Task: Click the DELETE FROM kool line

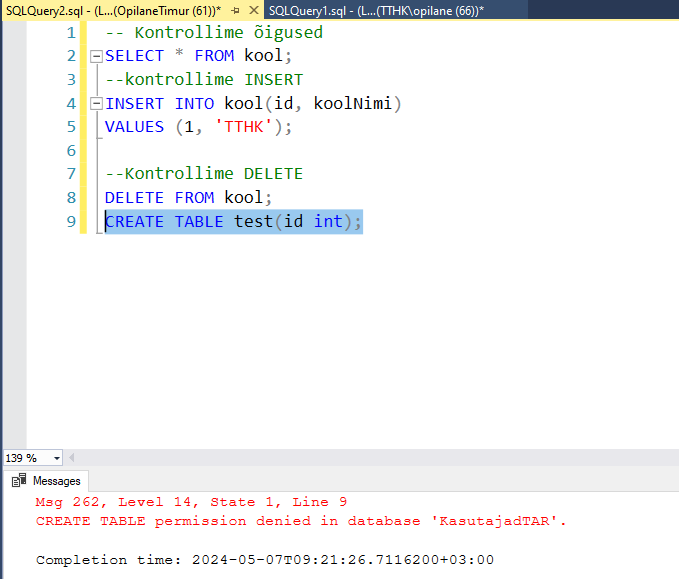Action: [x=188, y=198]
